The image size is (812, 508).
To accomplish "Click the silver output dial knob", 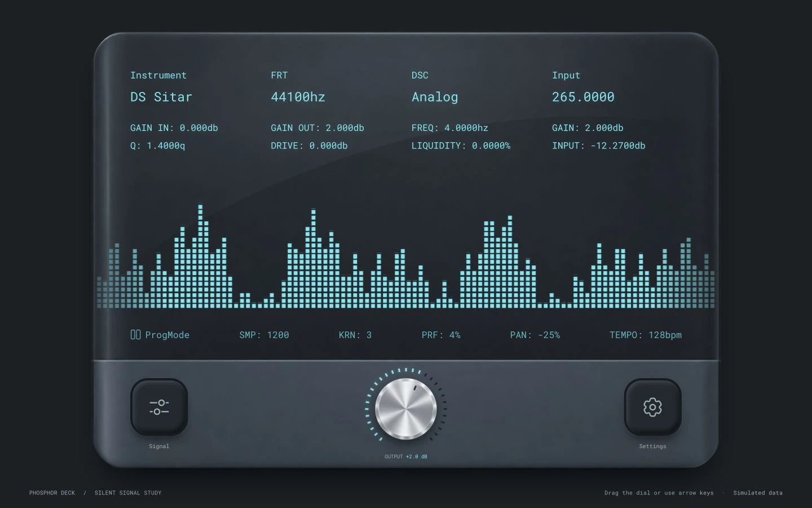I will tap(406, 409).
